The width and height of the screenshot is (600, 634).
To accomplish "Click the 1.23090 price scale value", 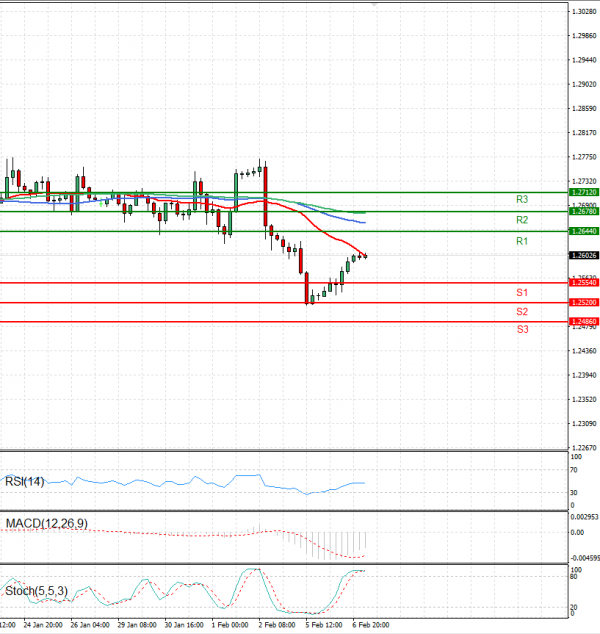I will click(584, 424).
